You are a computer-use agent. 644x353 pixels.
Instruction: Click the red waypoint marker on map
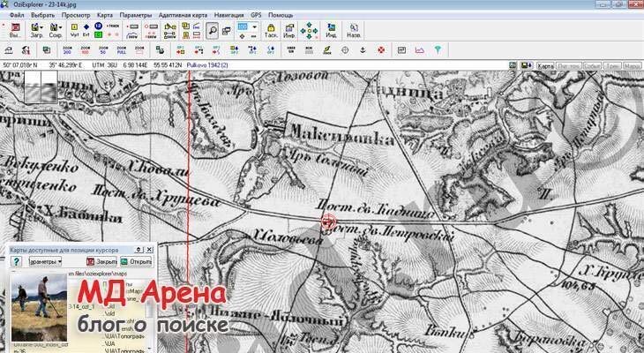pos(328,222)
